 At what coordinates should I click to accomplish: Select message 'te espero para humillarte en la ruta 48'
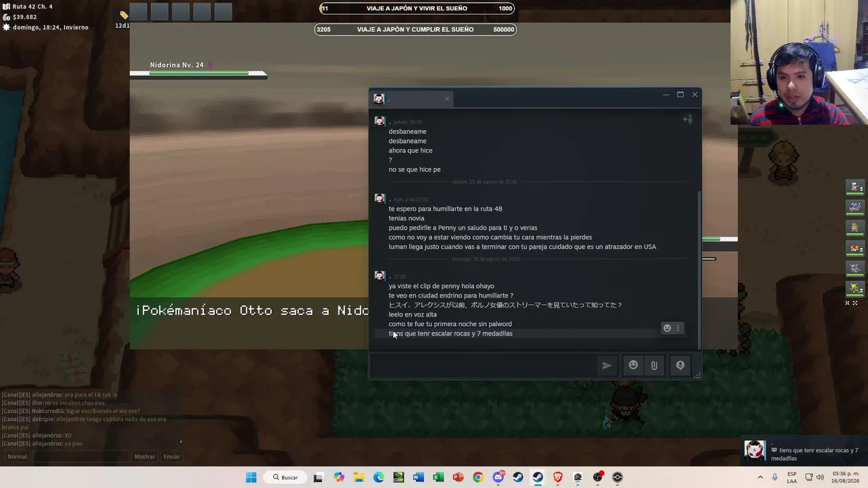pos(445,209)
